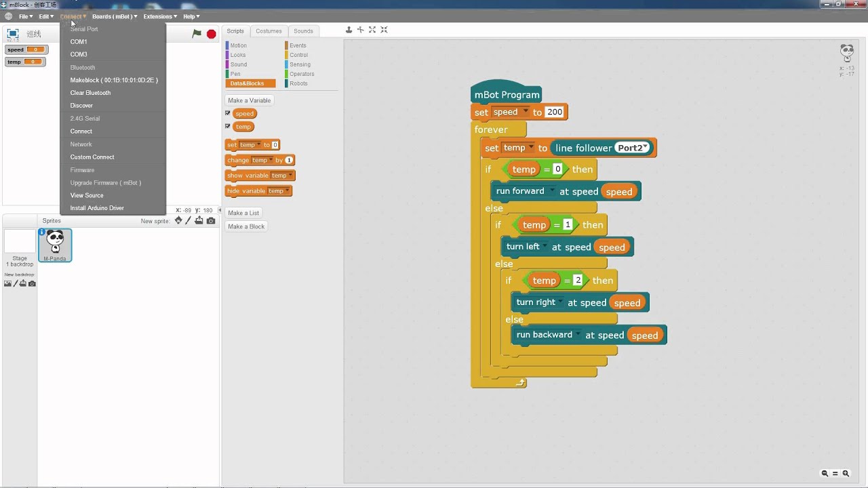
Task: Choose new backdrop from library
Action: [x=7, y=283]
